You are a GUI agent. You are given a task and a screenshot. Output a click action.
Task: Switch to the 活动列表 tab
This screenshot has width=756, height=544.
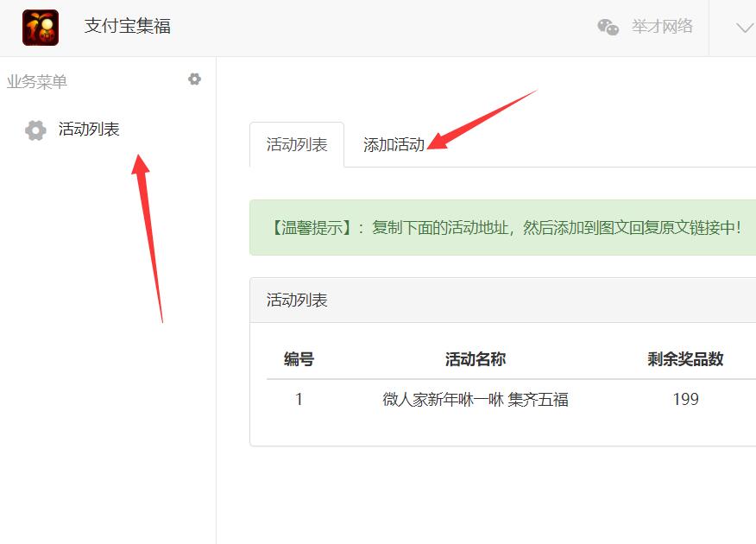click(x=297, y=145)
